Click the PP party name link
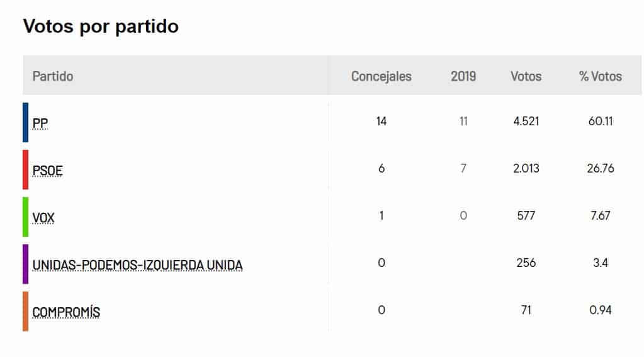This screenshot has height=357, width=644. 40,123
